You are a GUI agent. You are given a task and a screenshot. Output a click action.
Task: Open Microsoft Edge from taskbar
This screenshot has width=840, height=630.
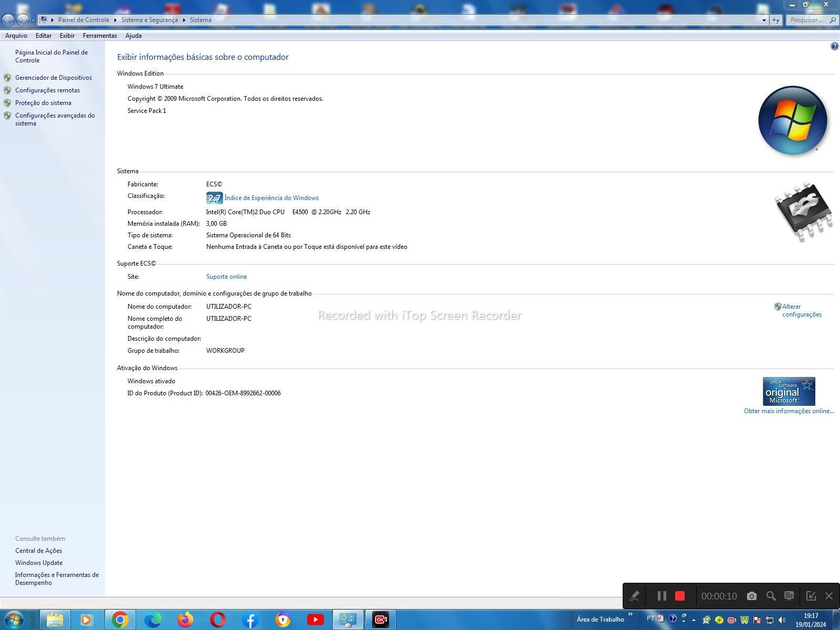152,620
